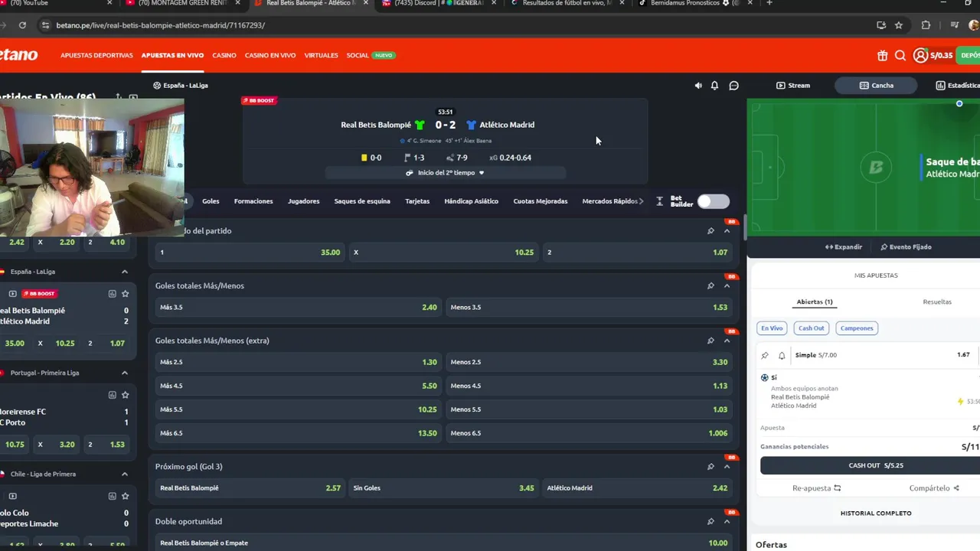
Task: Select Menos 2.5 odds 3.30
Action: [x=590, y=362]
